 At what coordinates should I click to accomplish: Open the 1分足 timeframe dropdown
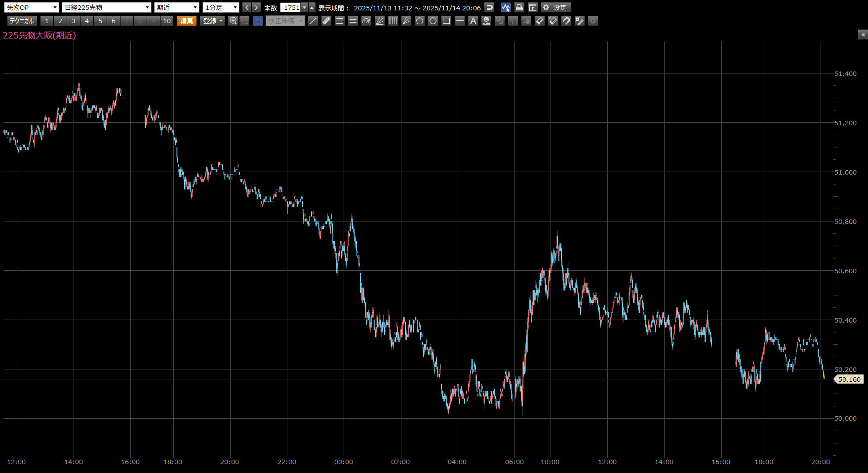221,7
